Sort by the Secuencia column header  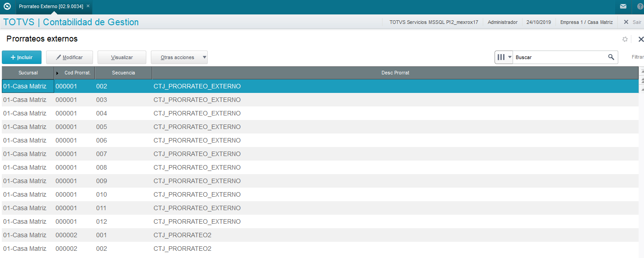(123, 73)
